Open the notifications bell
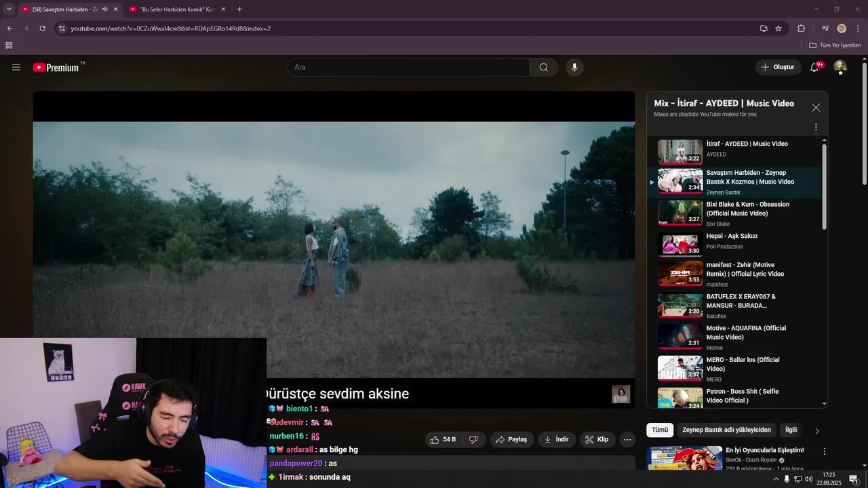Screen dimensions: 868x488 tap(814, 67)
